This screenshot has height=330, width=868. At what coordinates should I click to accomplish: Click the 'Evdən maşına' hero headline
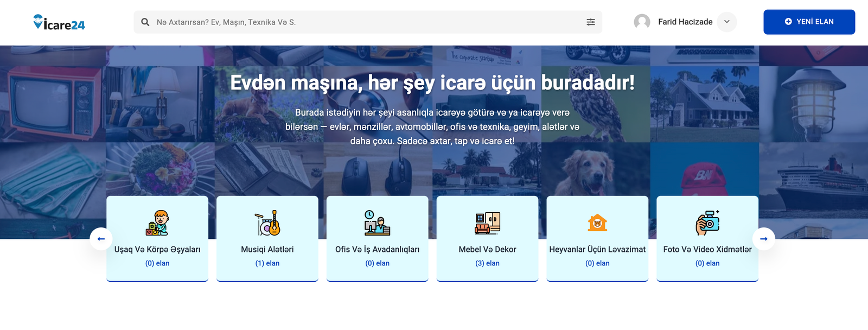(x=432, y=83)
